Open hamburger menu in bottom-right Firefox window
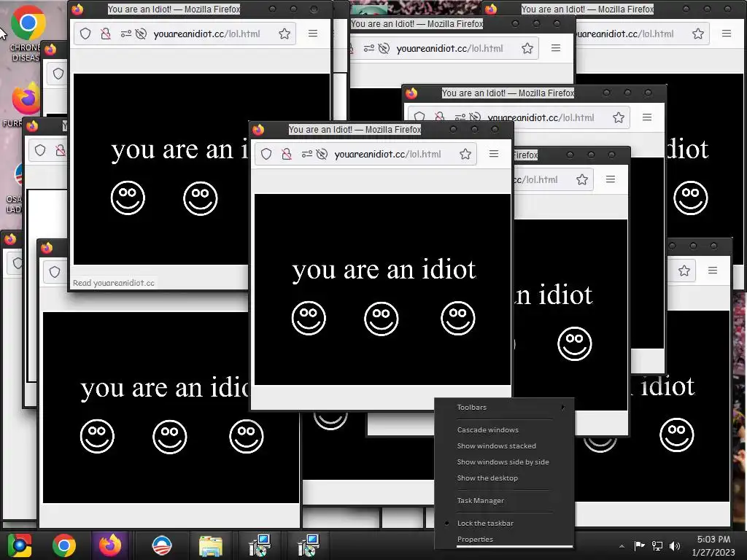 [713, 271]
